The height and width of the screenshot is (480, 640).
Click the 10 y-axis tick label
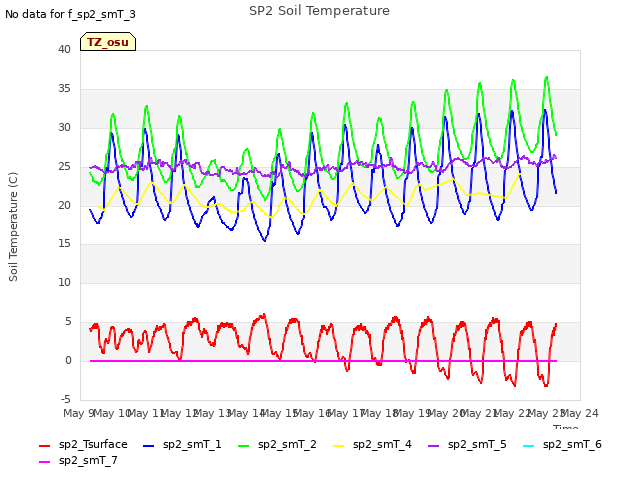point(64,282)
